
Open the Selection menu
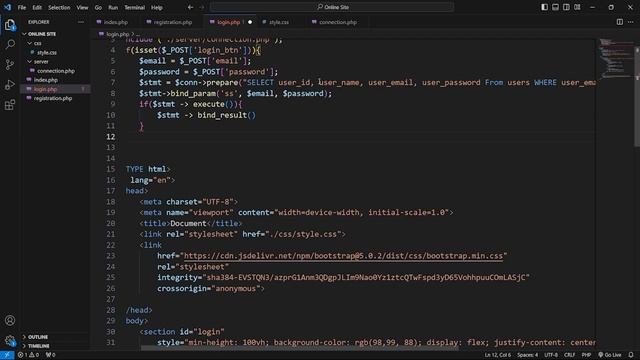click(59, 7)
